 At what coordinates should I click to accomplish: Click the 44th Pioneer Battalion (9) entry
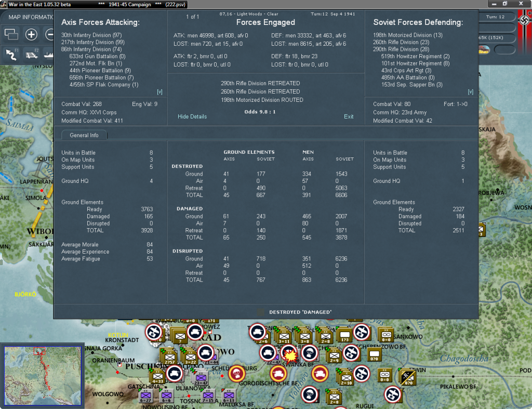pyautogui.click(x=100, y=71)
